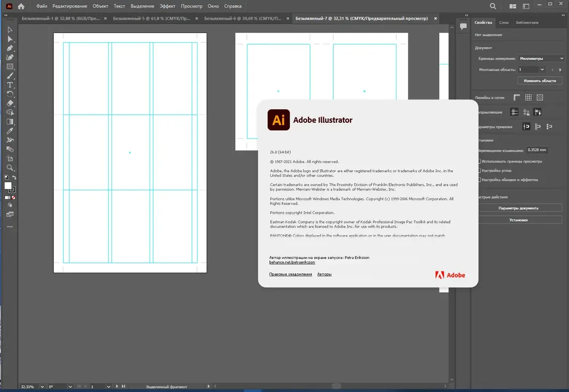
Task: Toggle the grid icon in Properties panel
Action: (x=529, y=97)
